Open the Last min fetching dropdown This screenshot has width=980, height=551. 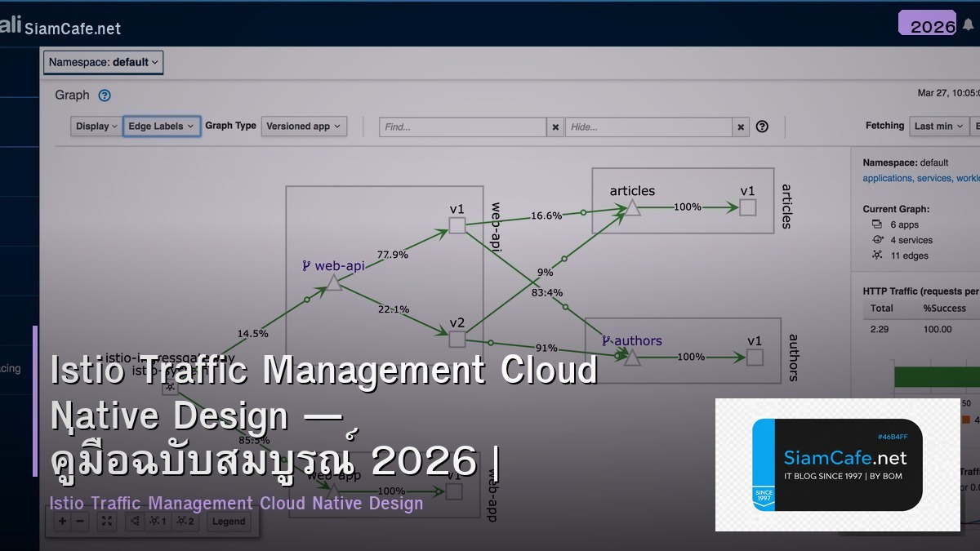point(938,127)
